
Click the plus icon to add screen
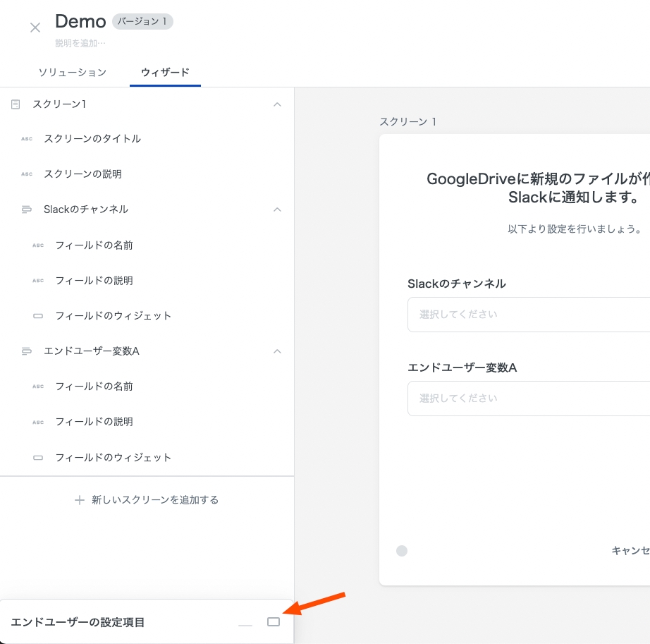[x=80, y=500]
